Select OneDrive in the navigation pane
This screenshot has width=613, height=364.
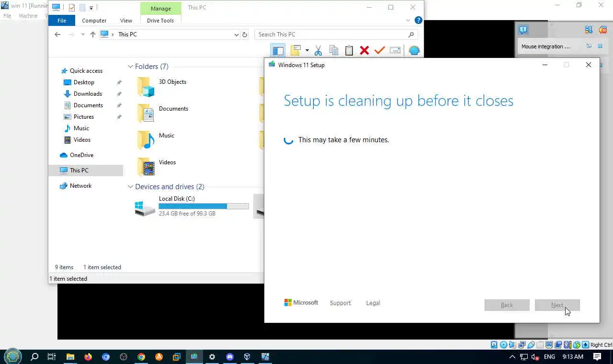[81, 155]
